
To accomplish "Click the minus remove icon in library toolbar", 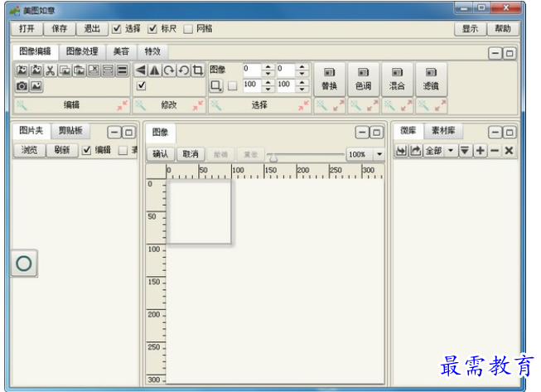I will pyautogui.click(x=495, y=151).
